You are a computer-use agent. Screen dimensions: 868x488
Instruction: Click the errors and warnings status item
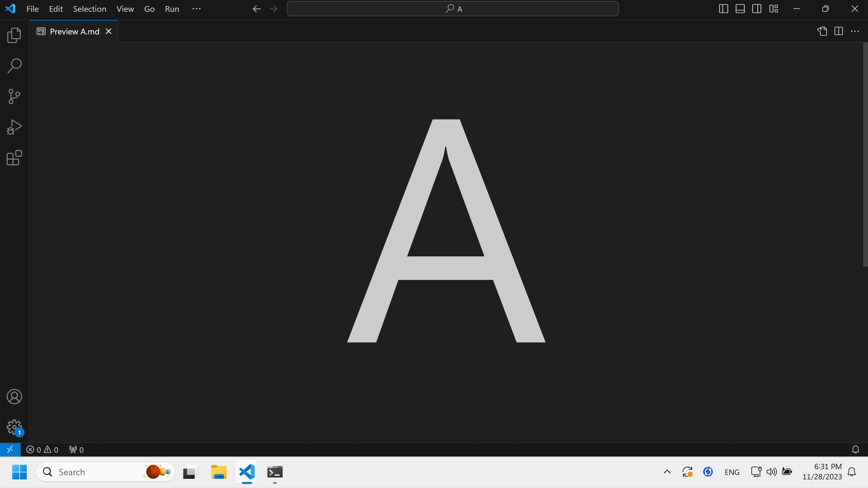(x=42, y=449)
